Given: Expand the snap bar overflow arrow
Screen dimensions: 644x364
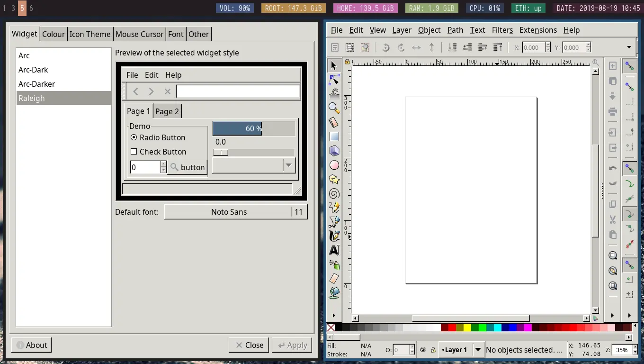Looking at the screenshot, I should pyautogui.click(x=630, y=315).
